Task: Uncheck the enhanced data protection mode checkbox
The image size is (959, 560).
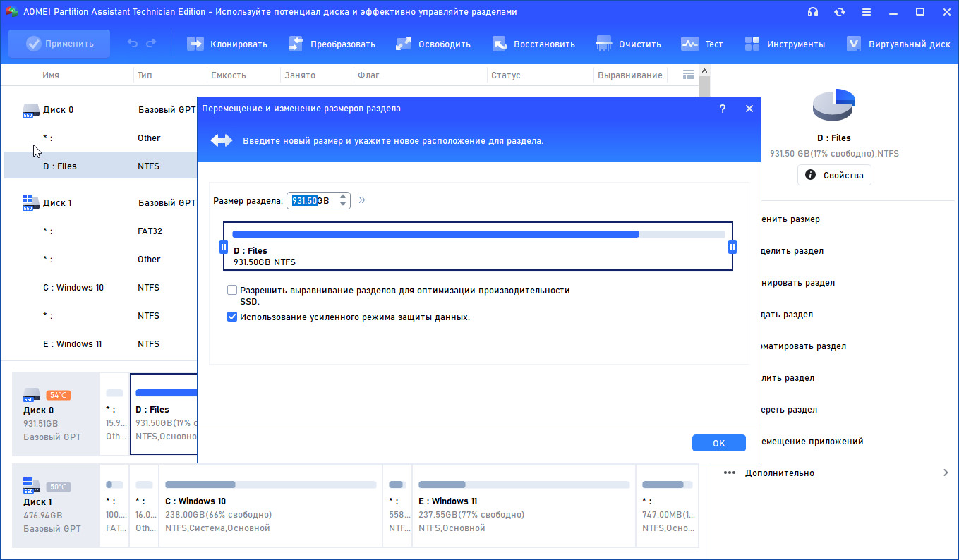Action: click(x=232, y=317)
